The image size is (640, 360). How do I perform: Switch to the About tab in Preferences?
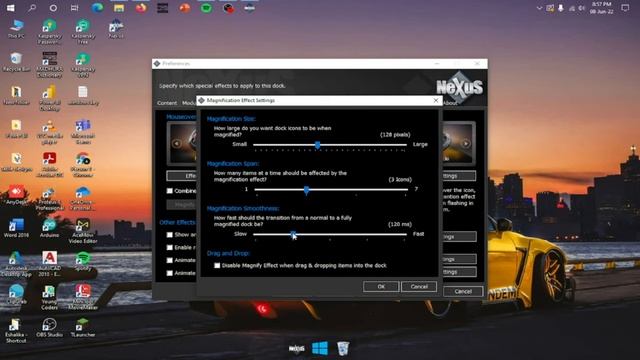click(x=451, y=103)
